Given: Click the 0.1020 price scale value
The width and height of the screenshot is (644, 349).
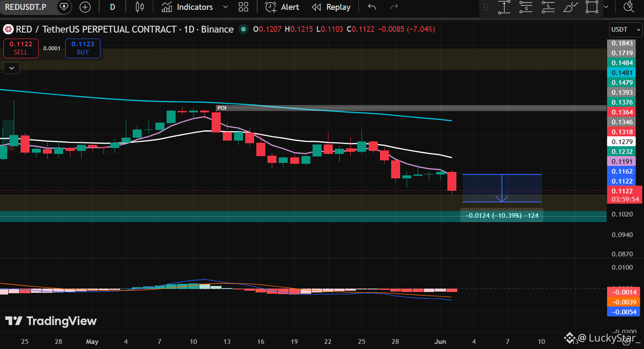Looking at the screenshot, I should (x=622, y=214).
